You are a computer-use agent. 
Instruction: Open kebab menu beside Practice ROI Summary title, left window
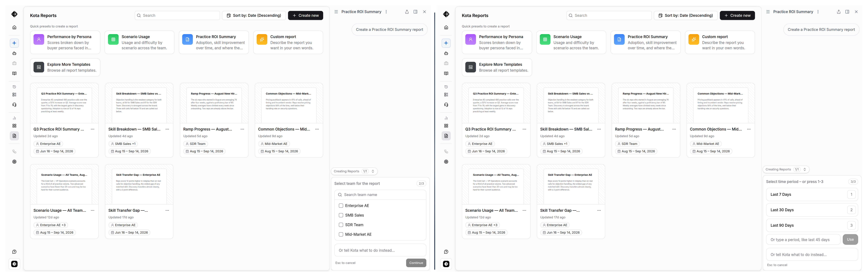(x=386, y=12)
